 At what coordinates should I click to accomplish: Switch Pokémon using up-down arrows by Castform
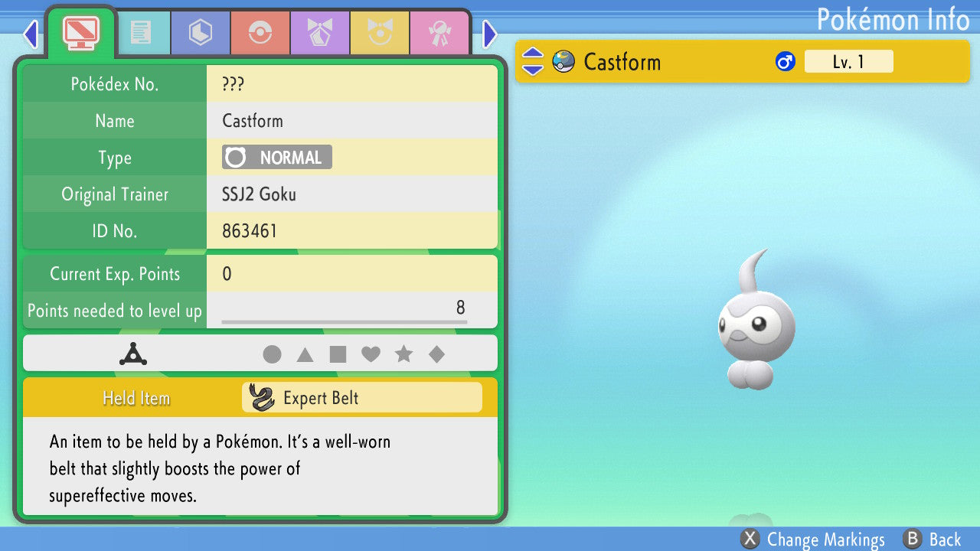533,61
